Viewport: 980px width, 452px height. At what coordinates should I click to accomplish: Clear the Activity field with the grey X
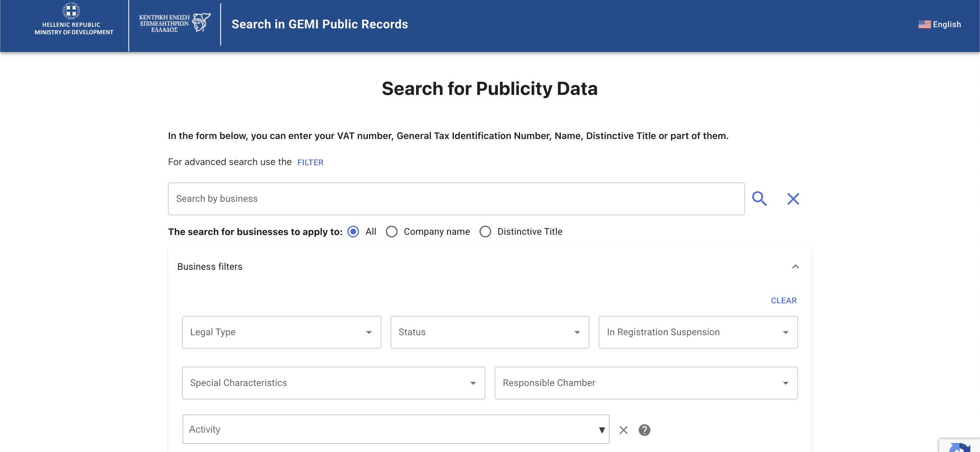(623, 430)
